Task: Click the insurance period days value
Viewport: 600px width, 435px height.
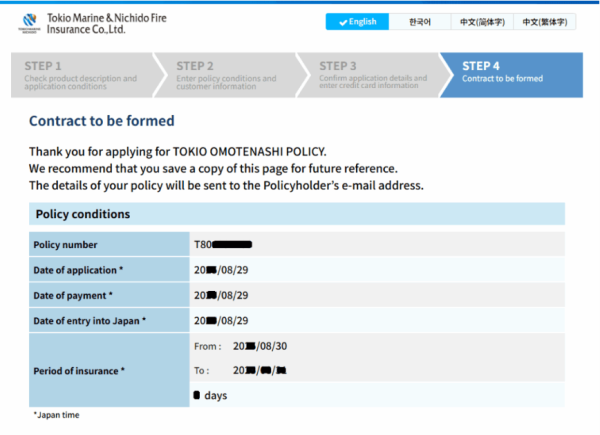Action: 210,396
